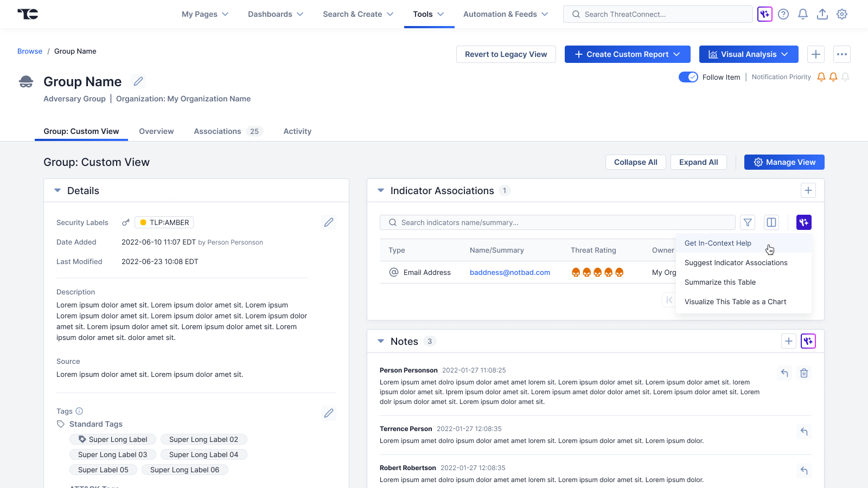
Task: Click the AI assistant icon in top navigation
Action: click(x=764, y=14)
